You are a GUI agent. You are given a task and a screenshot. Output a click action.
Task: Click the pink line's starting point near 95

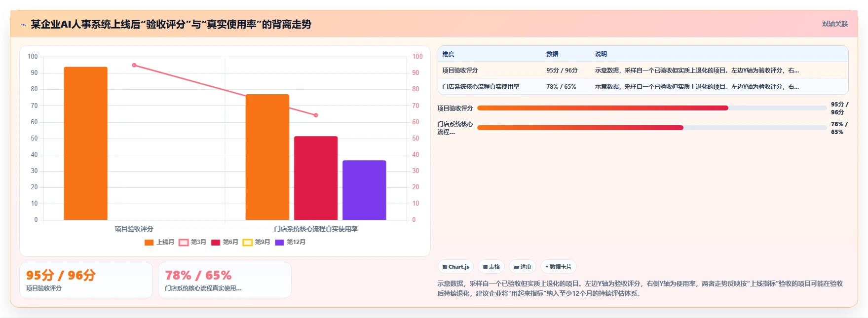click(134, 65)
